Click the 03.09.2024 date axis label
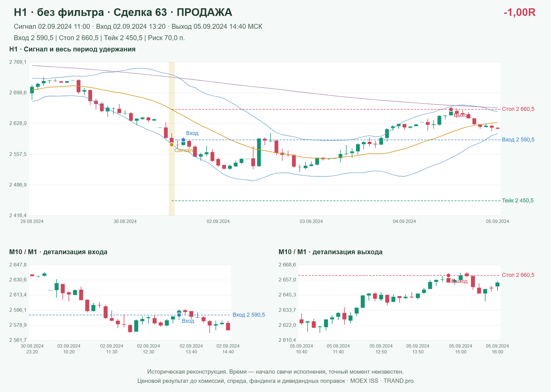 (311, 221)
